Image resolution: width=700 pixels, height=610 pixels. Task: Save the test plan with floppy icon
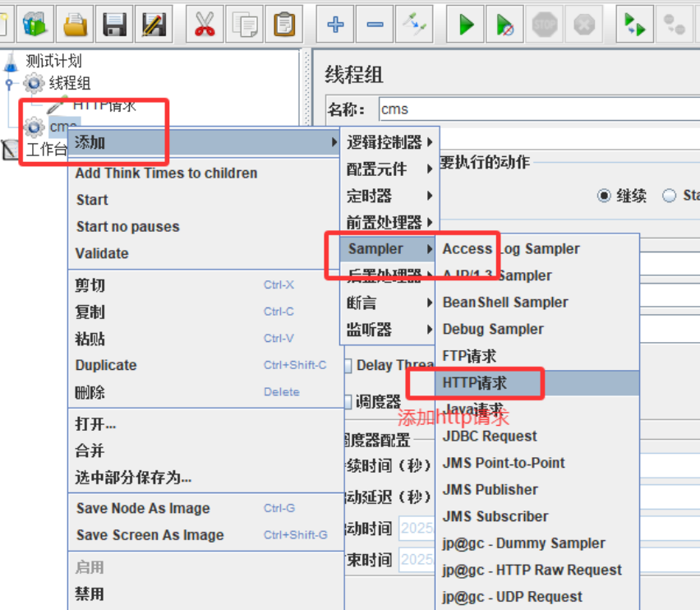114,24
